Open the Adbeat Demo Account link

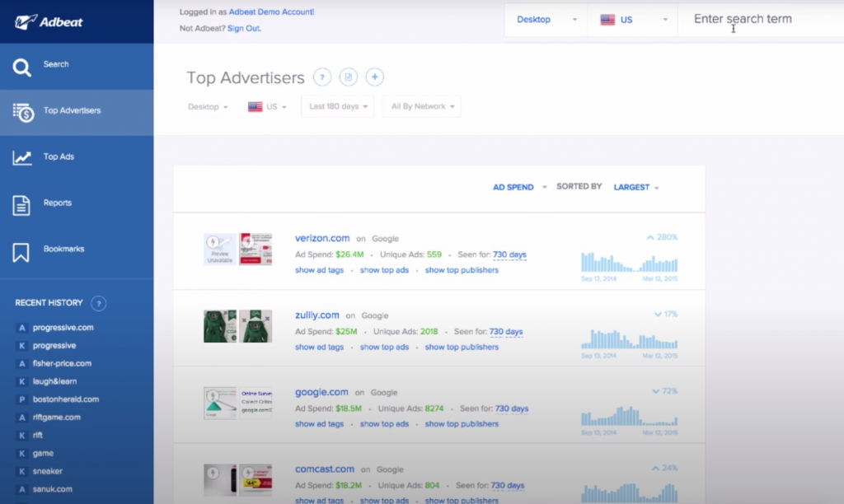click(271, 12)
